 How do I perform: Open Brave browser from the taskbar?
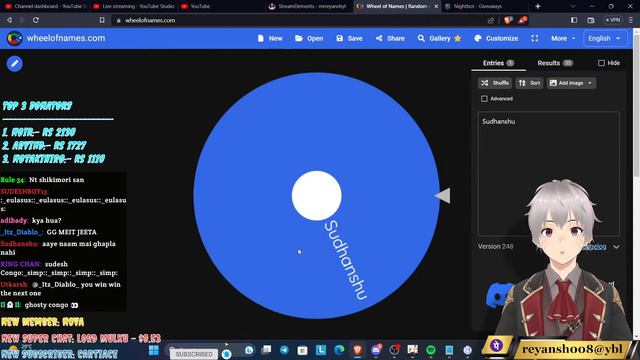coord(358,350)
